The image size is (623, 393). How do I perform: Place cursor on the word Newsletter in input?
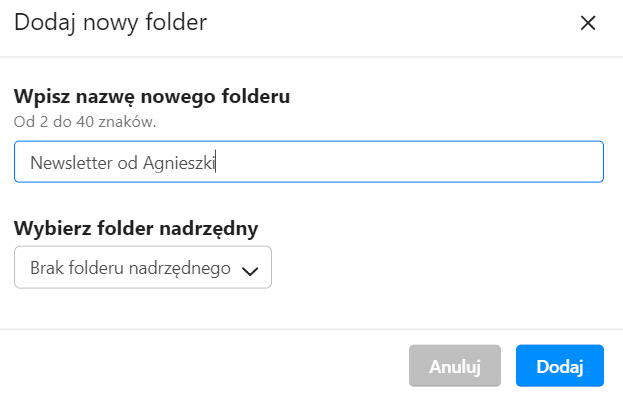coord(72,163)
